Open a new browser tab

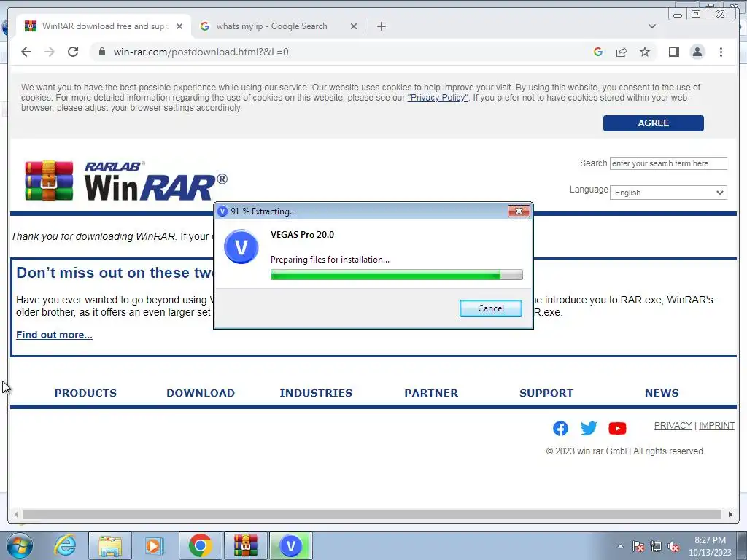click(x=381, y=26)
